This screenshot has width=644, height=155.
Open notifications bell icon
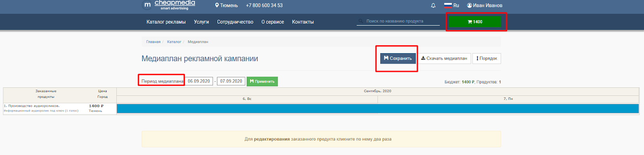[433, 6]
